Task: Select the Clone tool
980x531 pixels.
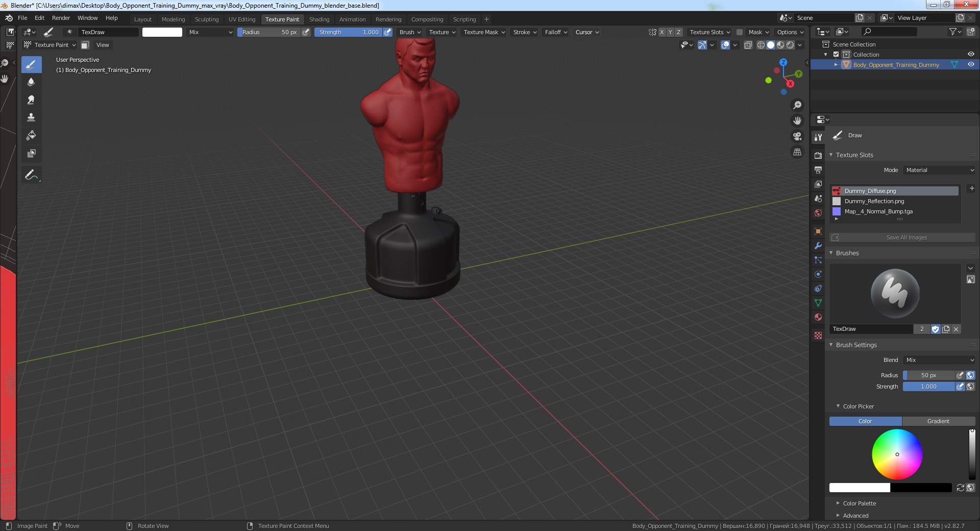Action: tap(31, 118)
